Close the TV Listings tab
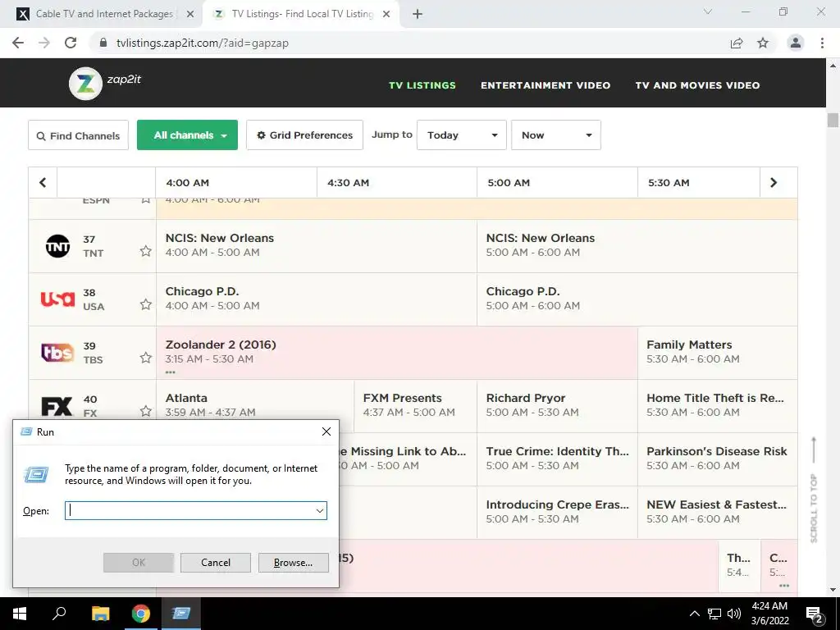 pos(386,14)
